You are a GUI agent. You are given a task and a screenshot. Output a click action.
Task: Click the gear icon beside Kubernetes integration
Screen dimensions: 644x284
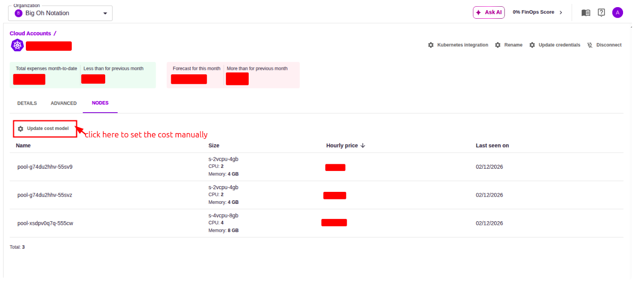click(x=431, y=45)
